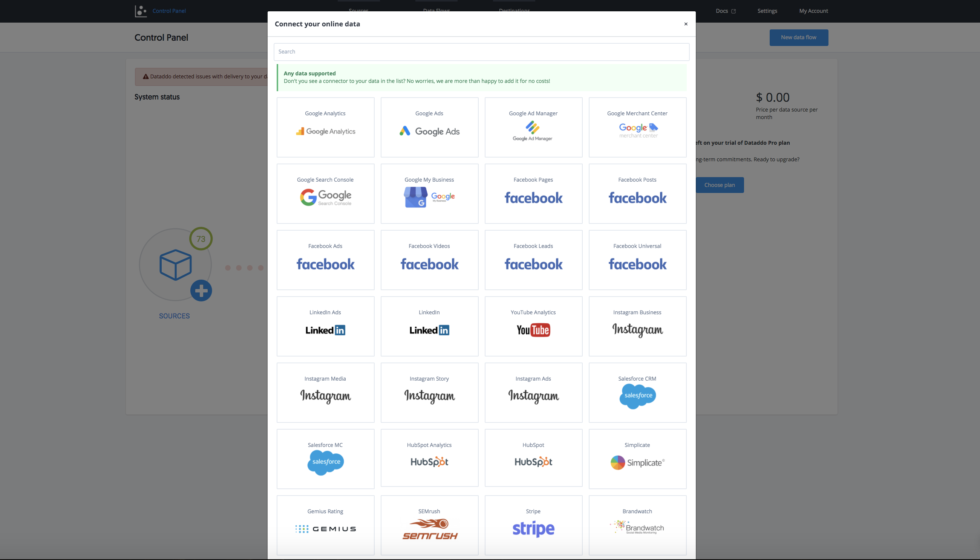Choose the LinkedIn Ads connector logo

tap(325, 330)
